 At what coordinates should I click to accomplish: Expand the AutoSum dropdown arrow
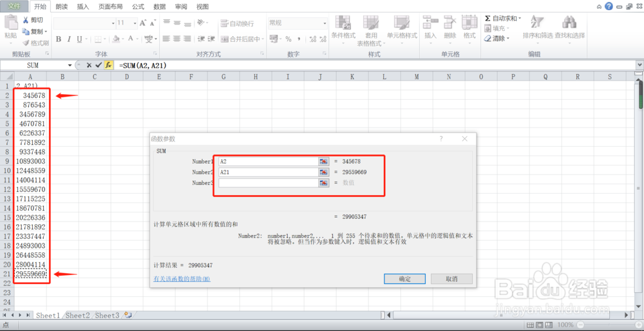[x=520, y=19]
